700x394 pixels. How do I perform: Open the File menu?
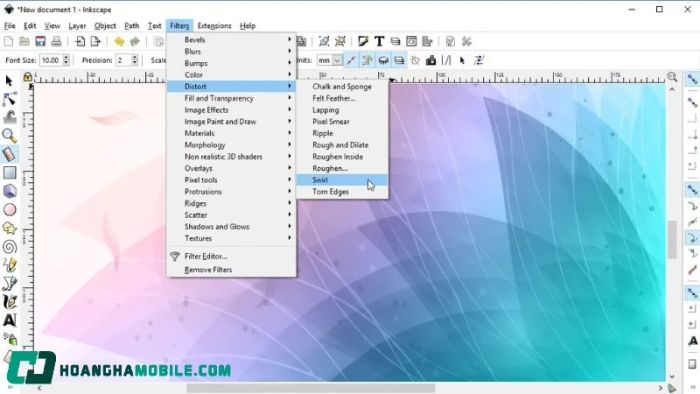pos(9,26)
